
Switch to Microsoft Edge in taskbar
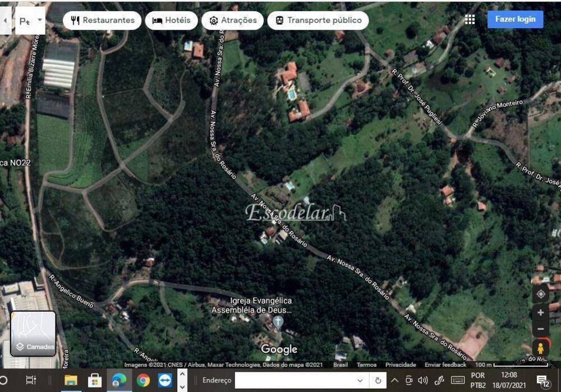(x=119, y=380)
